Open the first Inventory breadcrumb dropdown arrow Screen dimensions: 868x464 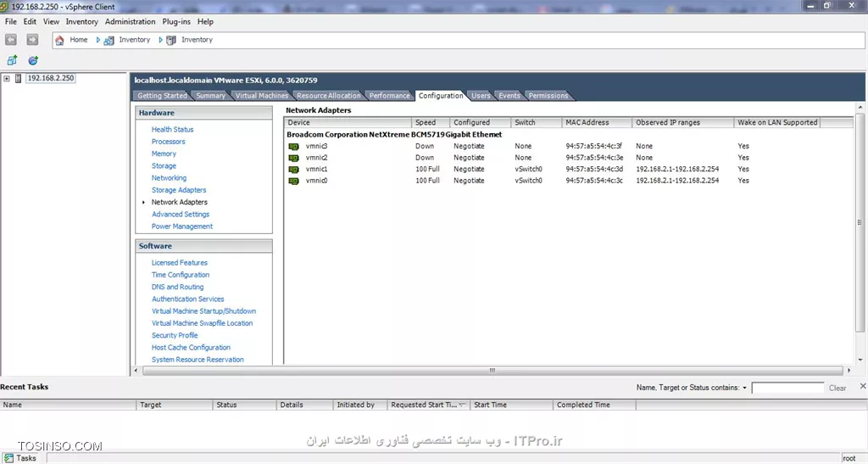pos(98,40)
